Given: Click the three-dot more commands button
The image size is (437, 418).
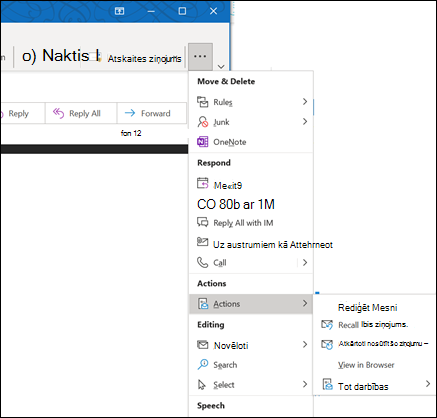Looking at the screenshot, I should [x=200, y=56].
